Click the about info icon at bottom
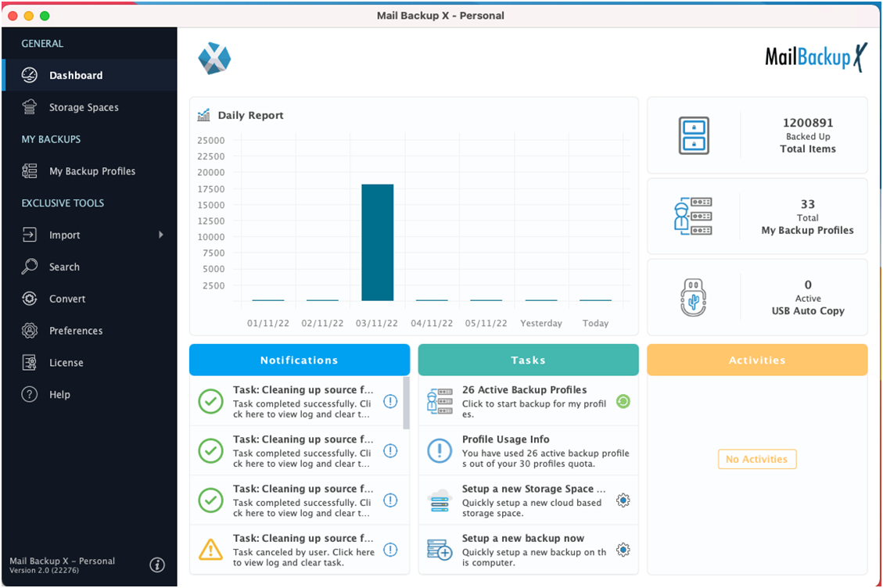The image size is (883, 588). [x=157, y=565]
